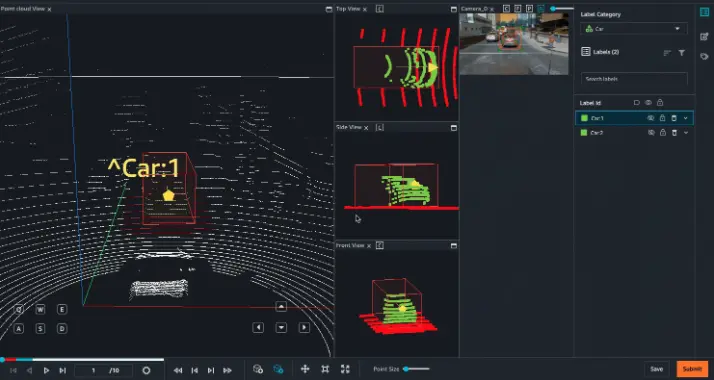Step back one frame with the left triangle
Image resolution: width=714 pixels, height=380 pixels.
pyautogui.click(x=29, y=370)
